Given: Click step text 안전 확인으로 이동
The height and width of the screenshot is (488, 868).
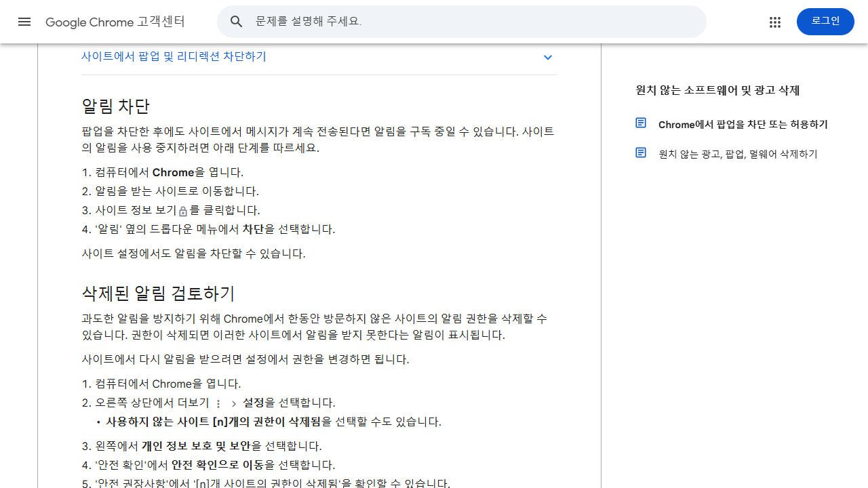Looking at the screenshot, I should pyautogui.click(x=218, y=465).
